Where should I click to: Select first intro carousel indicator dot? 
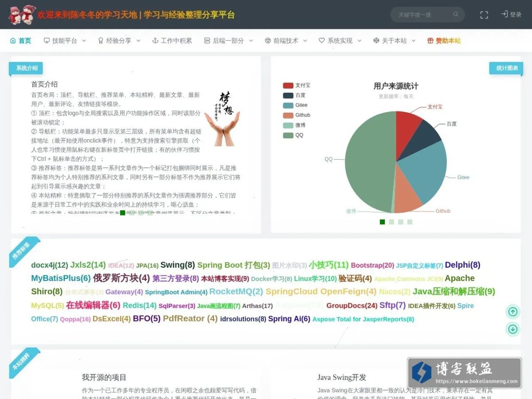[x=122, y=213]
